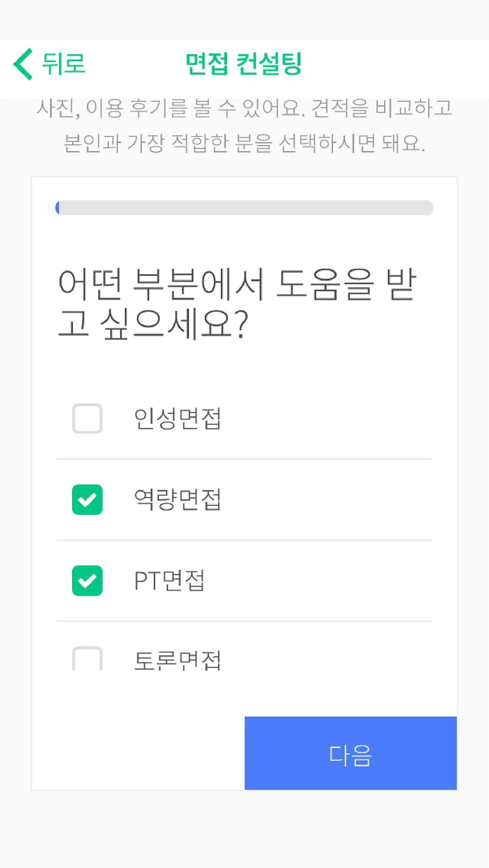Image resolution: width=489 pixels, height=868 pixels.
Task: Tap the white footer area left of 다음
Action: click(x=139, y=753)
